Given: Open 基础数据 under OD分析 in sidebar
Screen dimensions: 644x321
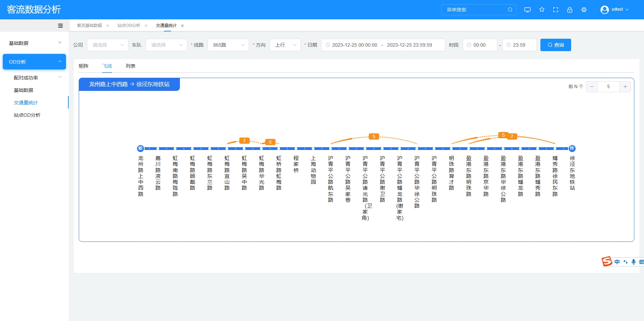Looking at the screenshot, I should 23,90.
